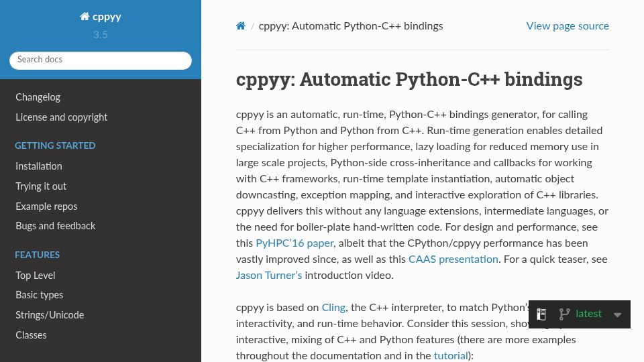Follow the PyHPC'16 paper link
Screen dimensions: 644x362
[294, 243]
